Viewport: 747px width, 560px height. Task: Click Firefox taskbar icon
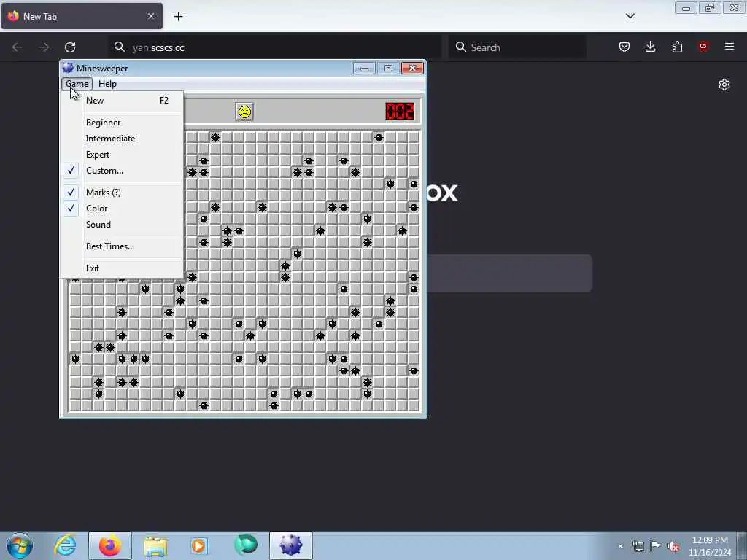[x=110, y=545]
